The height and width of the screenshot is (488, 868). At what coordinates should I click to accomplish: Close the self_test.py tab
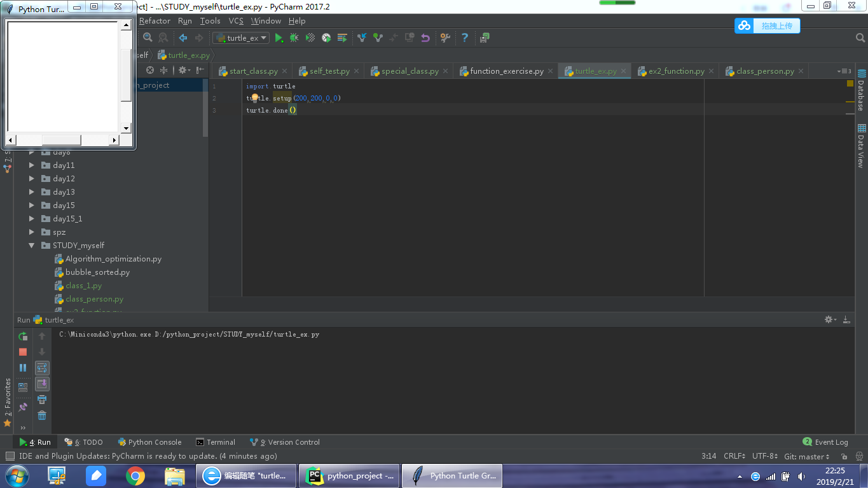357,71
